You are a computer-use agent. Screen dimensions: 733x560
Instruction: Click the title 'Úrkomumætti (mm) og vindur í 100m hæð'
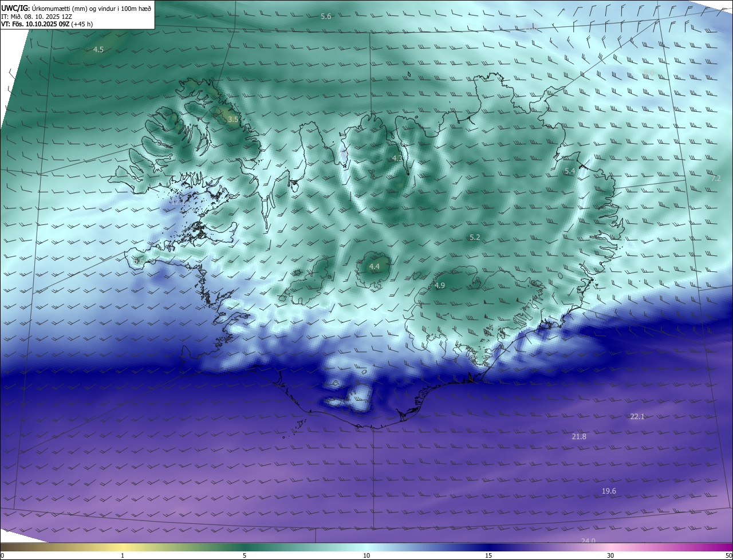click(x=92, y=8)
